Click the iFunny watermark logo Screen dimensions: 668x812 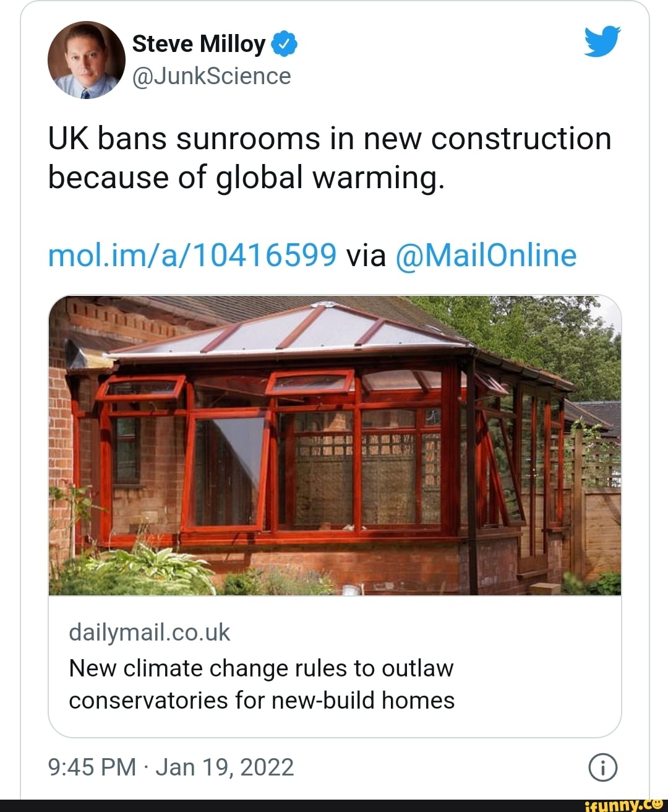(x=624, y=805)
